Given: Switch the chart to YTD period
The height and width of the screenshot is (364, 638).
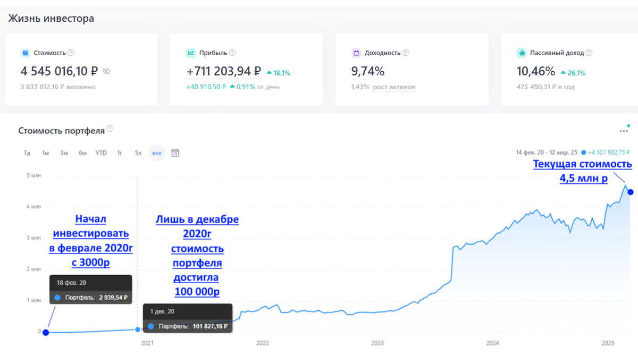Looking at the screenshot, I should pyautogui.click(x=101, y=153).
